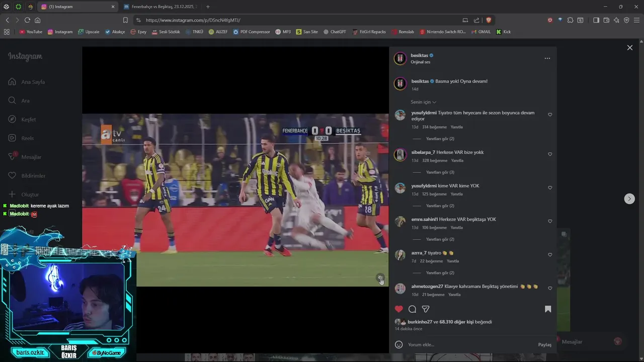Show replies under emre.sahin11 comment
644x362 pixels.
(440, 239)
